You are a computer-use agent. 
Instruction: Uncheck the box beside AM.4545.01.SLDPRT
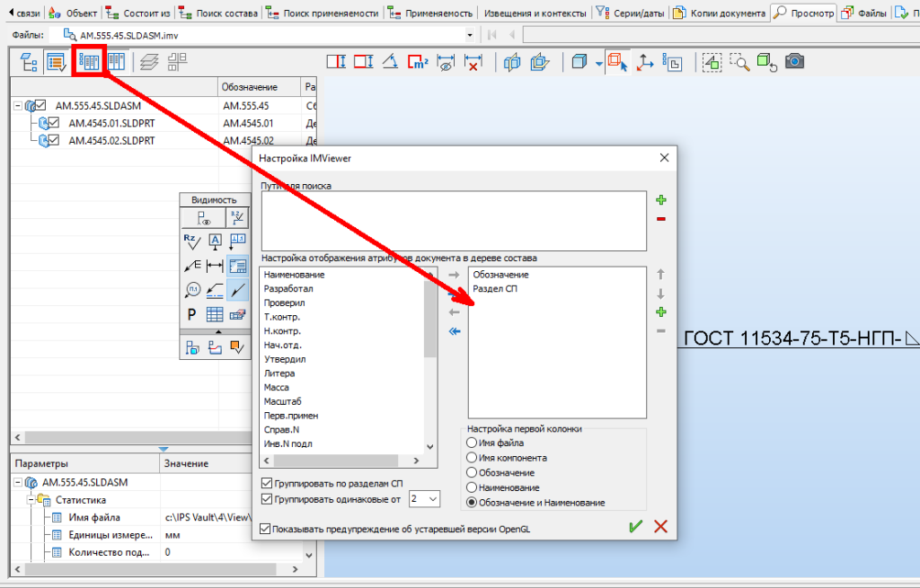pyautogui.click(x=54, y=123)
